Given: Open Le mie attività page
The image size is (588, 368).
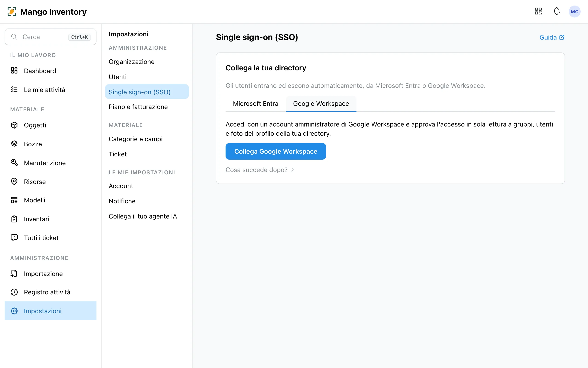Looking at the screenshot, I should [x=51, y=89].
